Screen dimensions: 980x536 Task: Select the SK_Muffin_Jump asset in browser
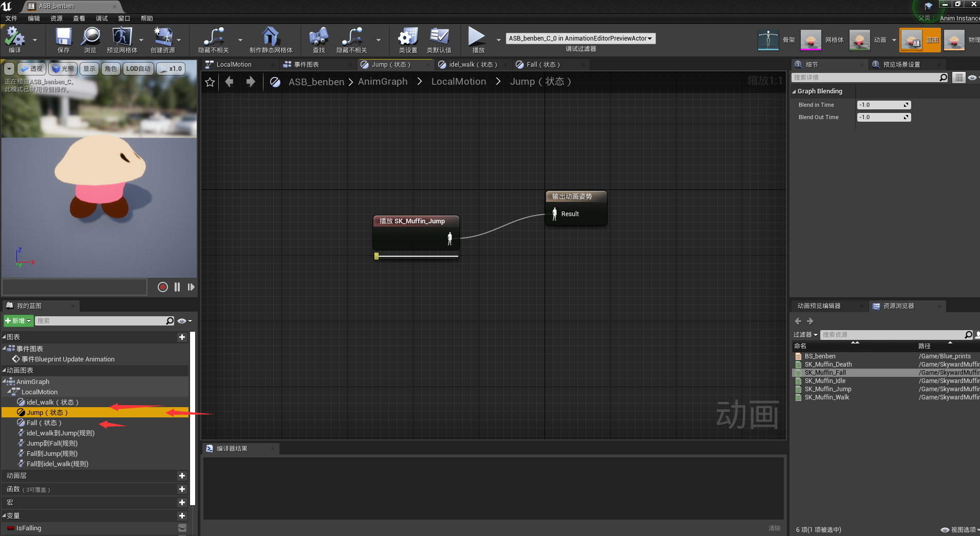coord(827,389)
